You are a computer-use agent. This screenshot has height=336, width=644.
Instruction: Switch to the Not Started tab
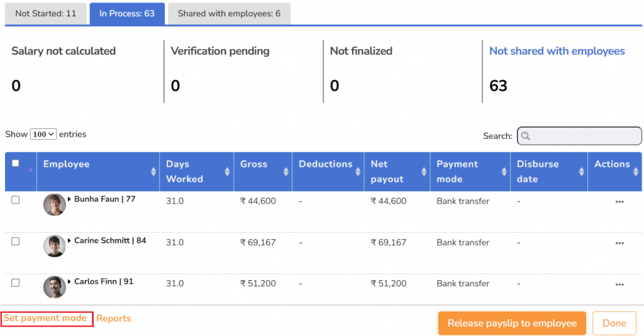coord(45,13)
